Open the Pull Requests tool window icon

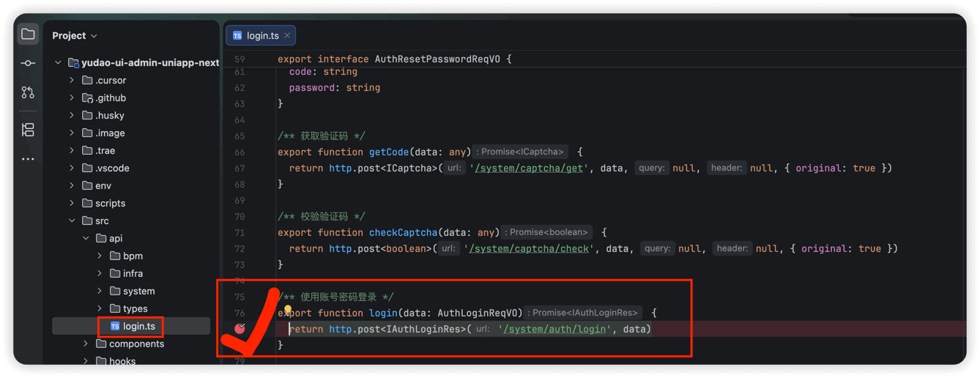pos(28,92)
